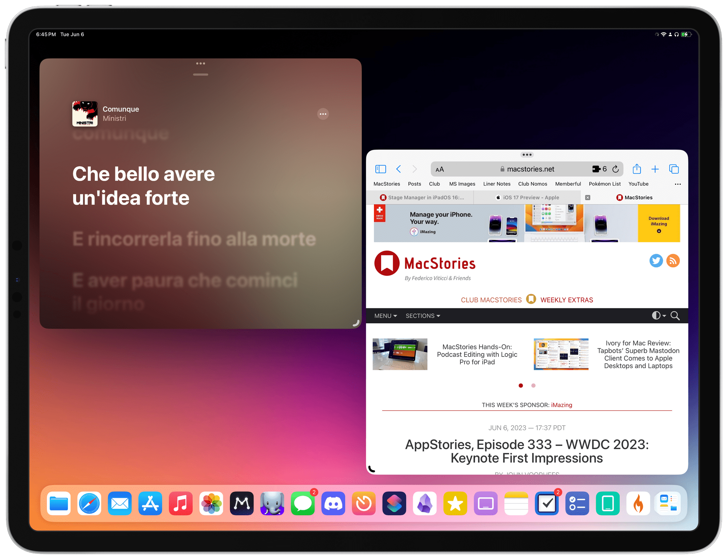
Task: Show more bookmarks in favorites bar
Action: pos(678,184)
